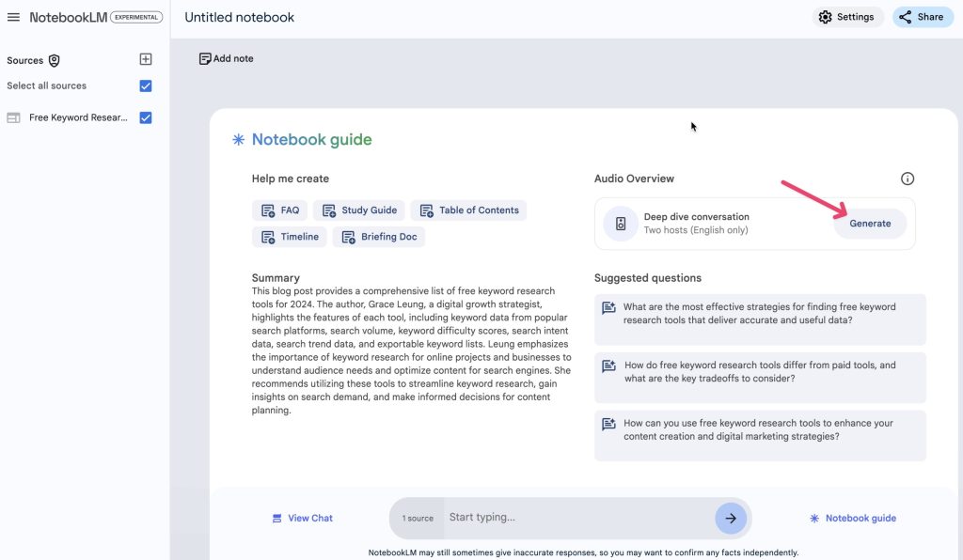The width and height of the screenshot is (963, 560).
Task: Uncheck the Free Keyword Research source checkbox
Action: click(x=146, y=118)
